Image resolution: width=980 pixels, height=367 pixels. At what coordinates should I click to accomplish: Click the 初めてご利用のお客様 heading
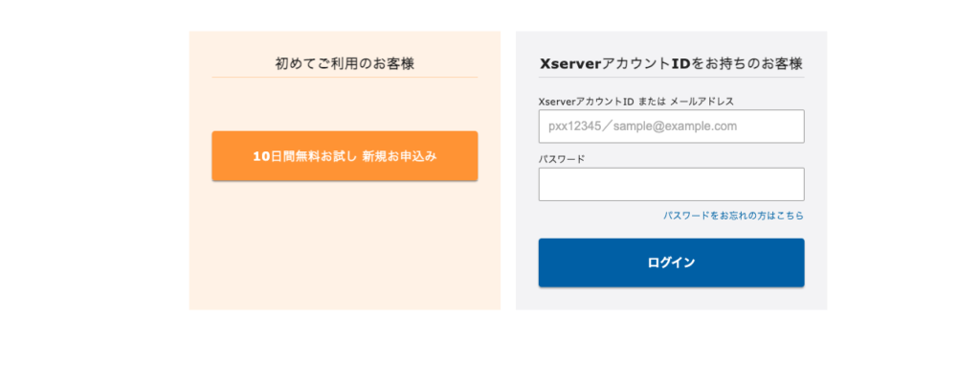pos(345,63)
